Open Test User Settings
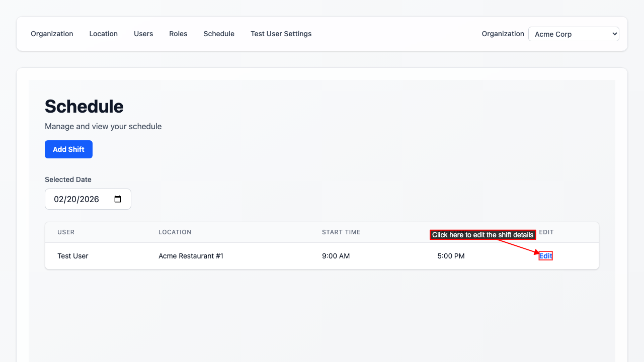Viewport: 644px width, 362px height. (281, 34)
